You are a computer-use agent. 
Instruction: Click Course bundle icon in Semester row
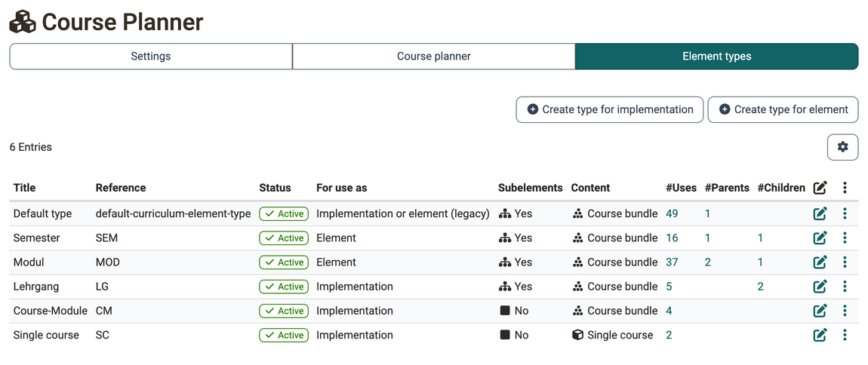[577, 238]
